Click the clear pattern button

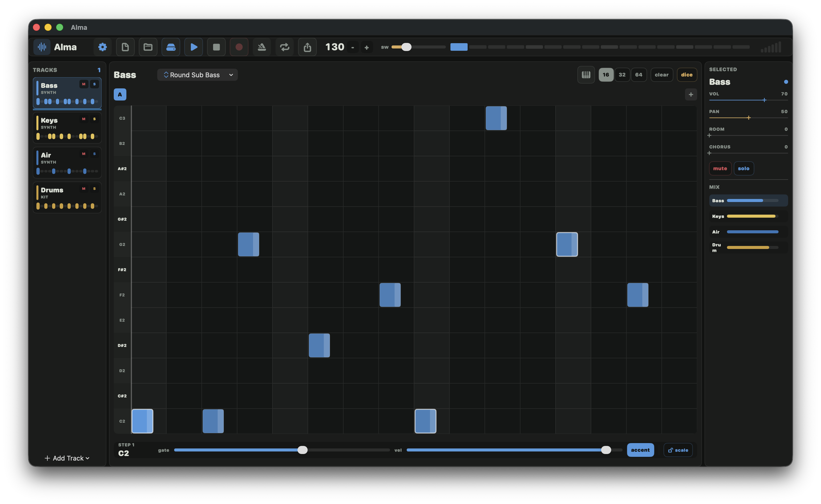point(661,75)
